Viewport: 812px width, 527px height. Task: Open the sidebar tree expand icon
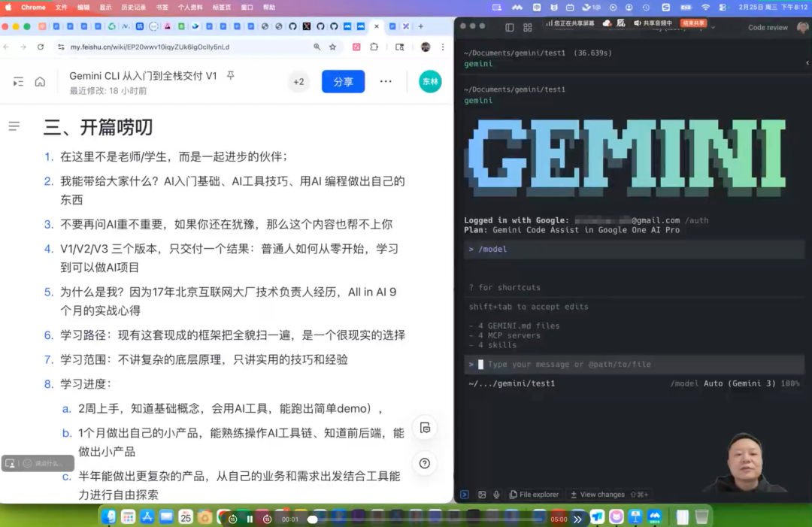pyautogui.click(x=18, y=82)
